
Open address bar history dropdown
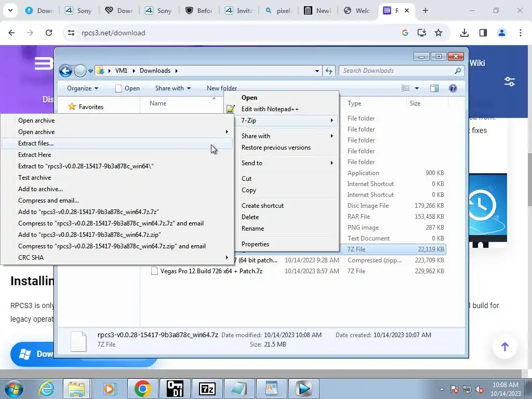[x=317, y=71]
